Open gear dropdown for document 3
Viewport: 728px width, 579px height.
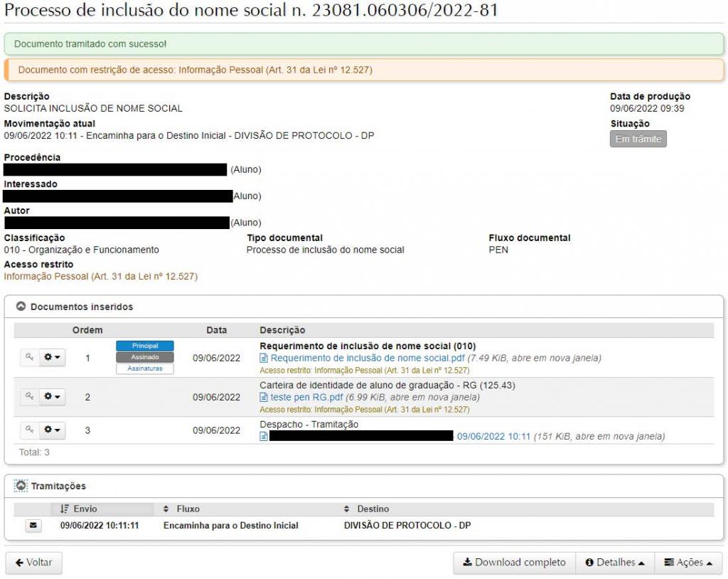click(52, 430)
